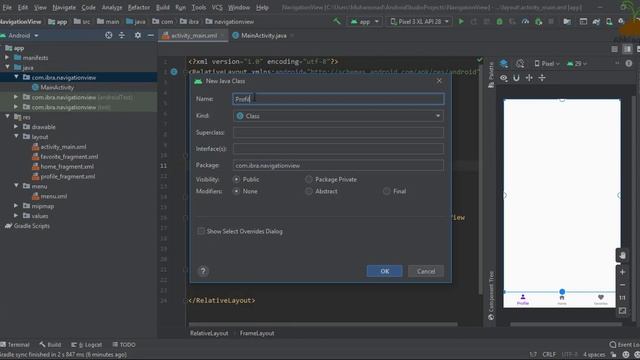640x360 pixels.
Task: Switch to code-only view icon
Action: coord(614,49)
